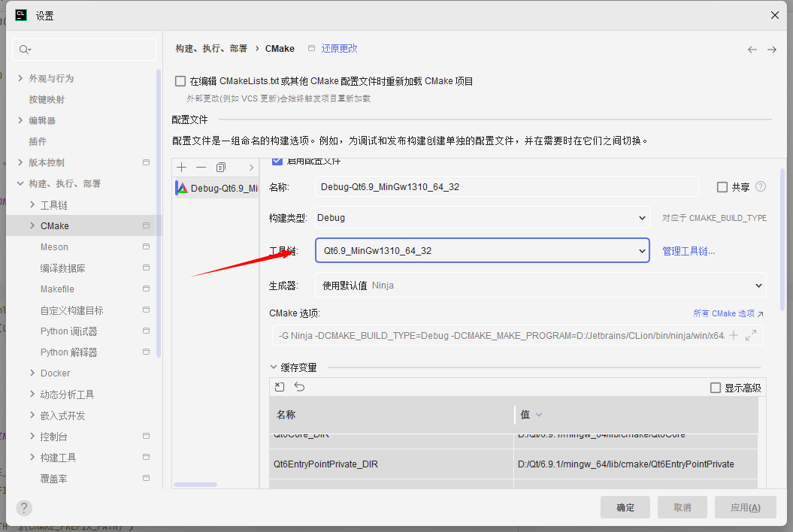Focus the settings search field
Viewport: 793px width, 532px height.
click(x=84, y=50)
